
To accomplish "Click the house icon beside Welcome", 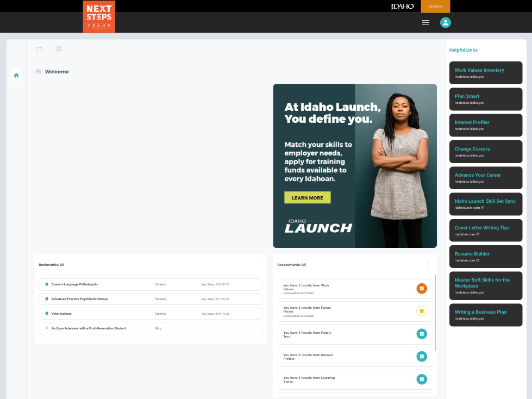I will 39,71.
